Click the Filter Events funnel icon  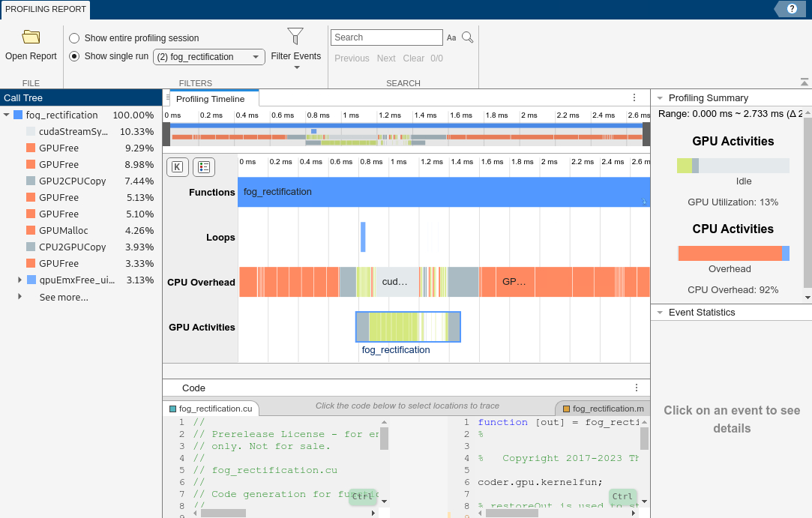pyautogui.click(x=295, y=34)
